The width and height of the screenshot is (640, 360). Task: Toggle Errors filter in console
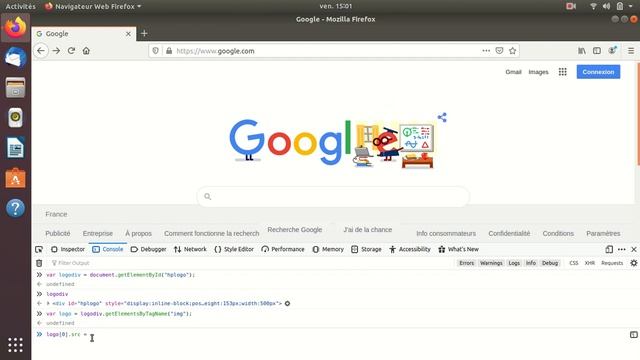[467, 263]
